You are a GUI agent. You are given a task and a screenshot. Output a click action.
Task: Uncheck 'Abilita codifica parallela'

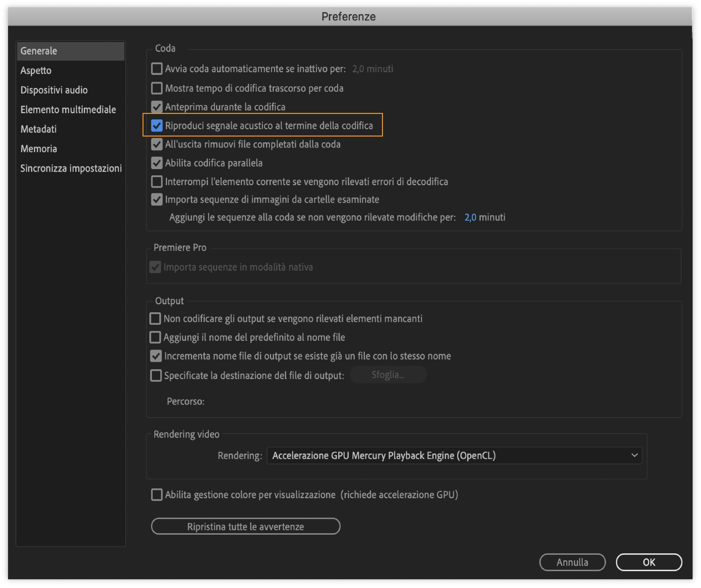click(157, 163)
